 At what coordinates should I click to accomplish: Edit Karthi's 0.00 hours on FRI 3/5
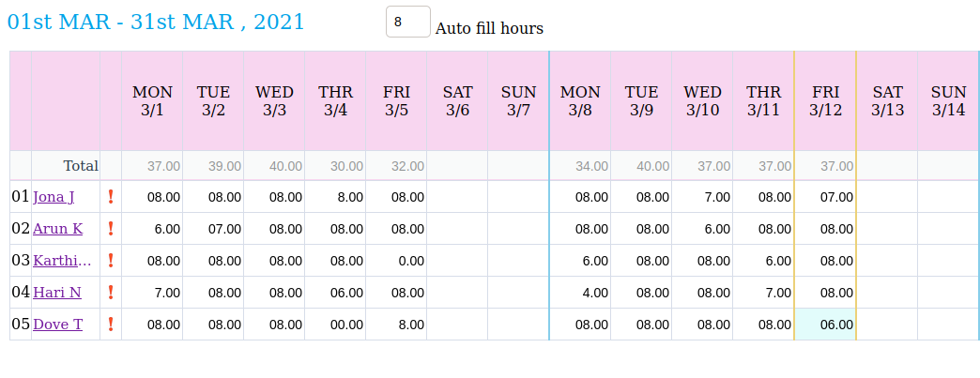[x=396, y=261]
